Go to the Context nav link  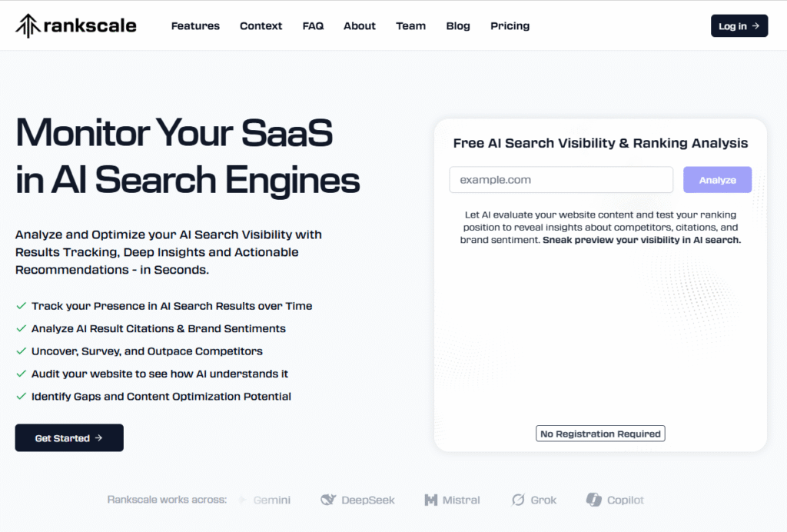point(261,25)
